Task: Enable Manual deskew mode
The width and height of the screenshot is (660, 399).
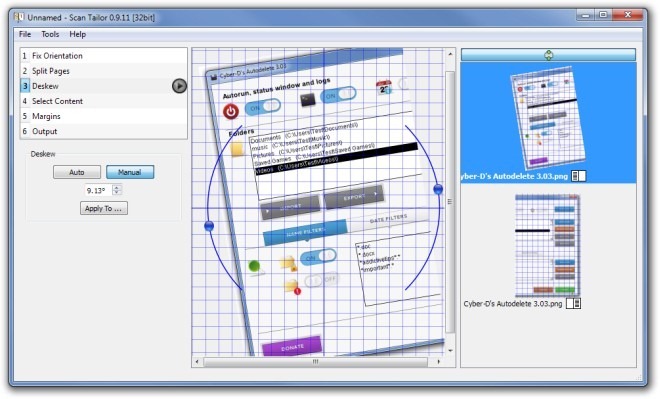Action: point(130,172)
